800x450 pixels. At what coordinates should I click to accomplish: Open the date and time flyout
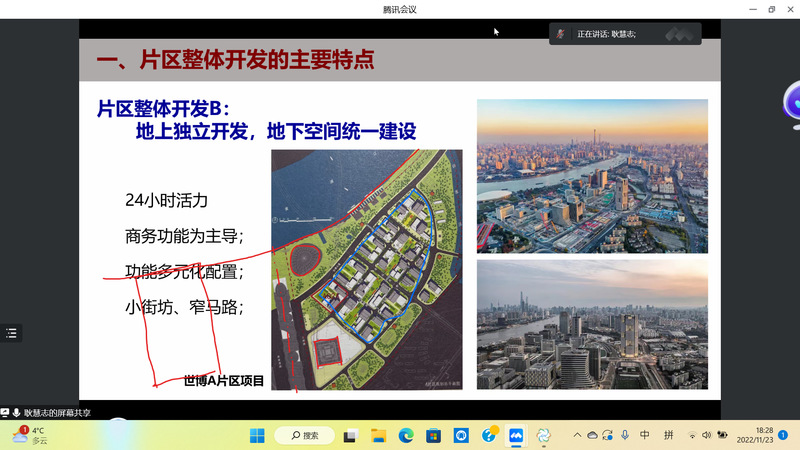(755, 435)
